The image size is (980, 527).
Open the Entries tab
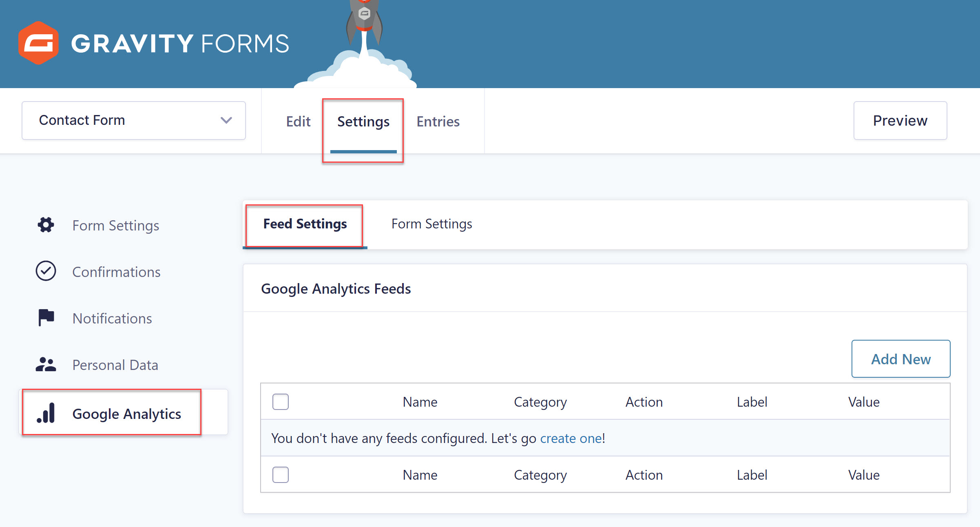click(x=438, y=122)
